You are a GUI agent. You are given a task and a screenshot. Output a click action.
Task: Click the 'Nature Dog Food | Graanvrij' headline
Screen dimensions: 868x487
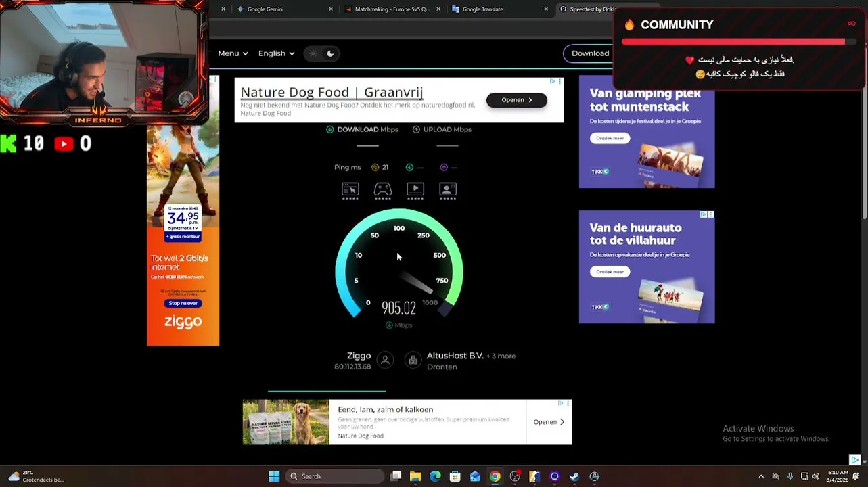tap(332, 92)
